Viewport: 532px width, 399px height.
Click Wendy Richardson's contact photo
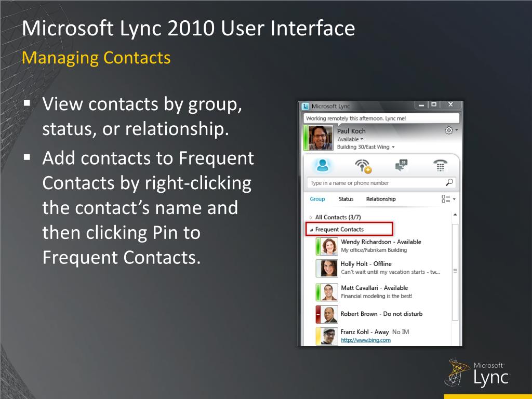click(x=329, y=246)
